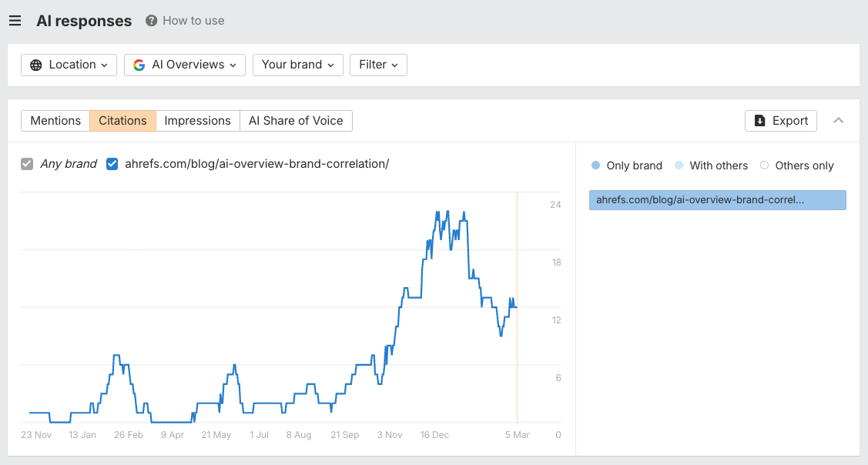This screenshot has height=465, width=868.
Task: Click the download icon inside the Export button
Action: [759, 121]
